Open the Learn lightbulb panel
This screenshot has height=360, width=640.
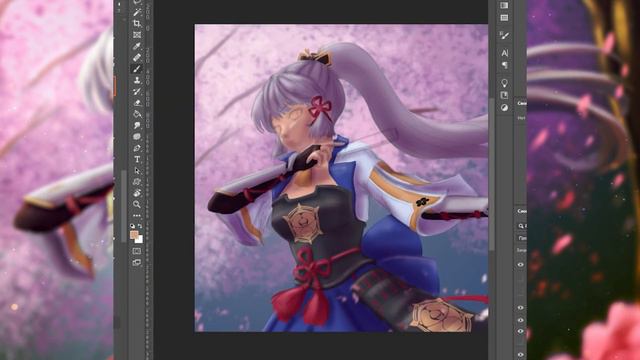click(x=504, y=83)
